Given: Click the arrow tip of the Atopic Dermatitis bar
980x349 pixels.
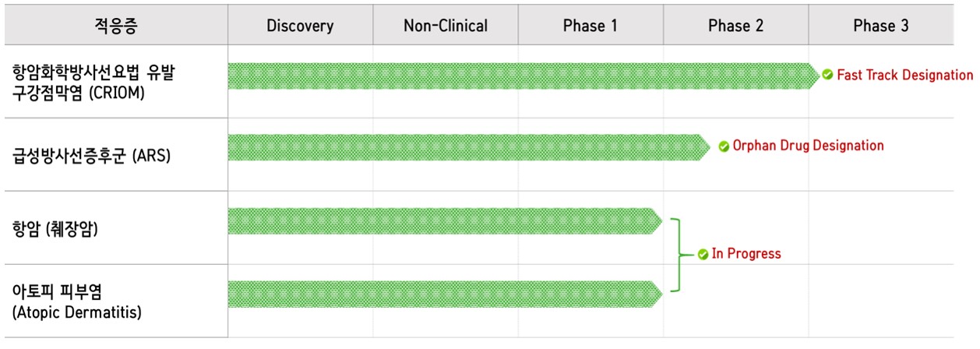Looking at the screenshot, I should pyautogui.click(x=656, y=293).
